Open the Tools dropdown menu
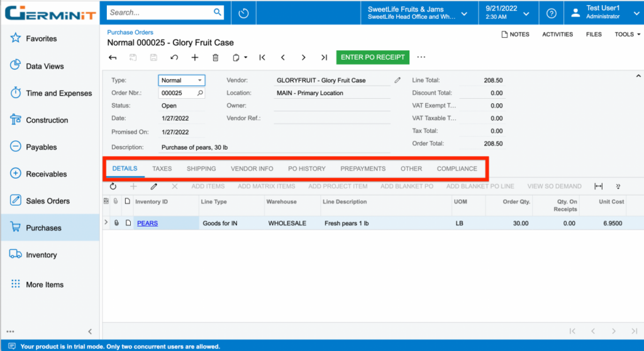644x351 pixels. tap(627, 35)
